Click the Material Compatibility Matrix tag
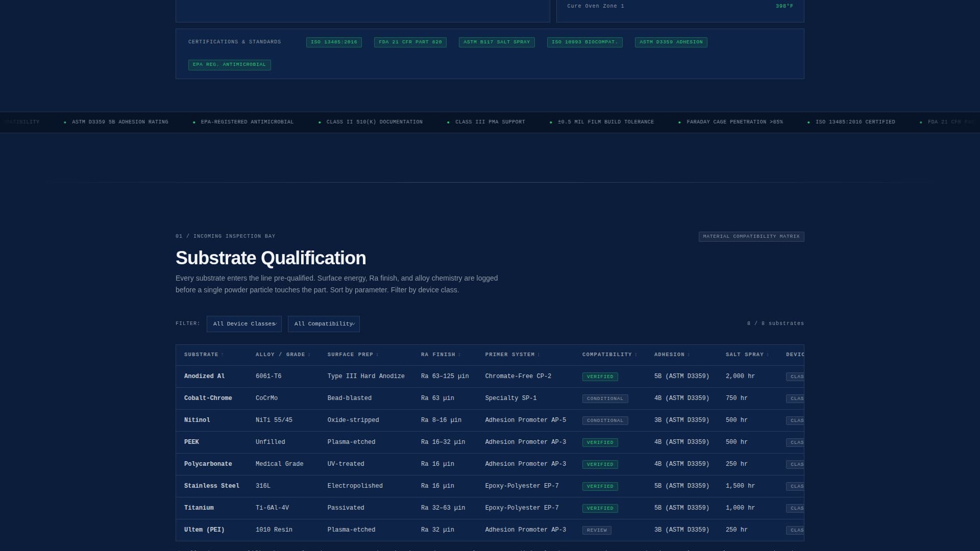 751,237
